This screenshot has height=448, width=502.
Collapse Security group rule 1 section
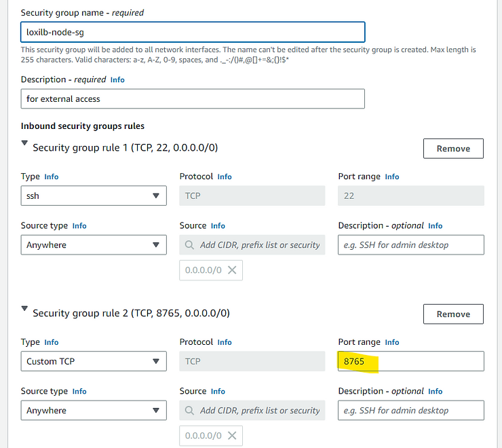tap(24, 143)
